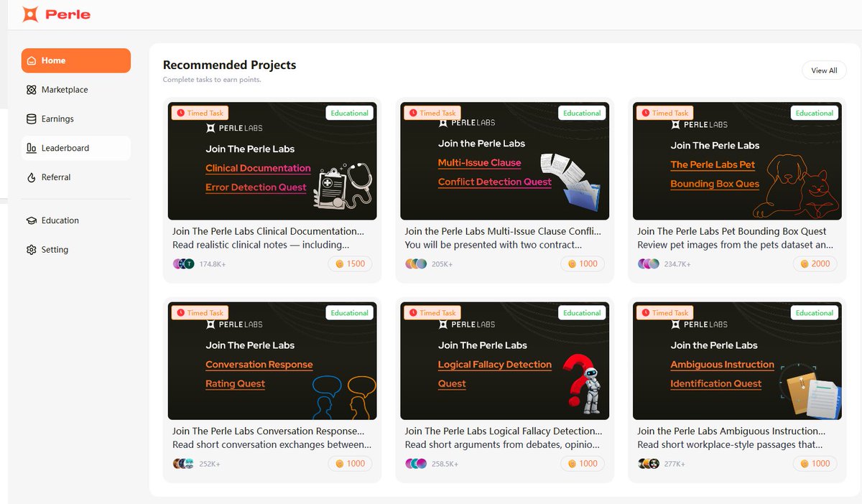This screenshot has height=504, width=862.
Task: Click description 'Read short arguments from debates, opinio...'
Action: pos(502,445)
